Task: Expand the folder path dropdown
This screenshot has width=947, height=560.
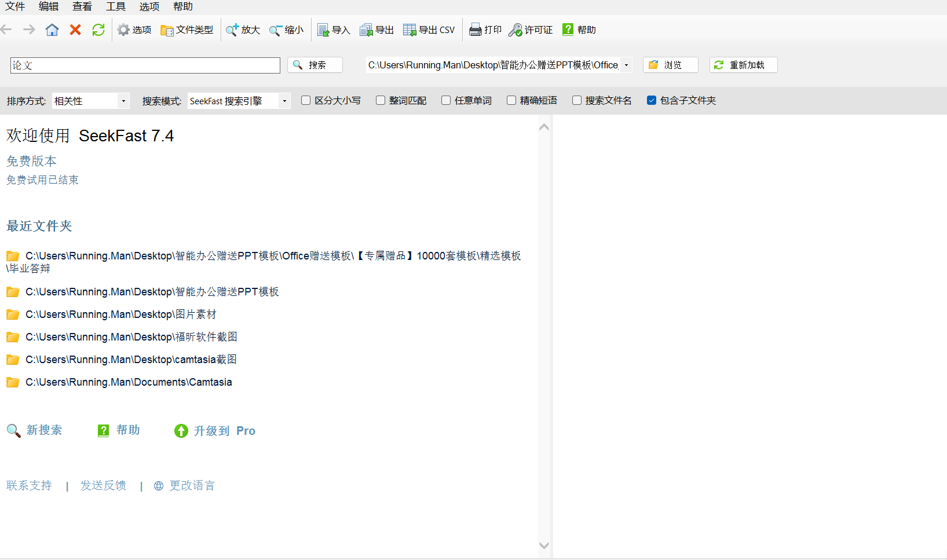Action: (626, 65)
